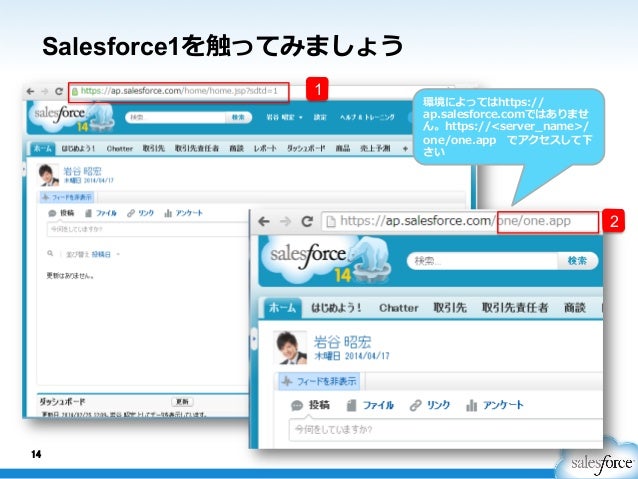Viewport: 638px width, 479px height.
Task: Click search field in front window
Action: tap(483, 260)
